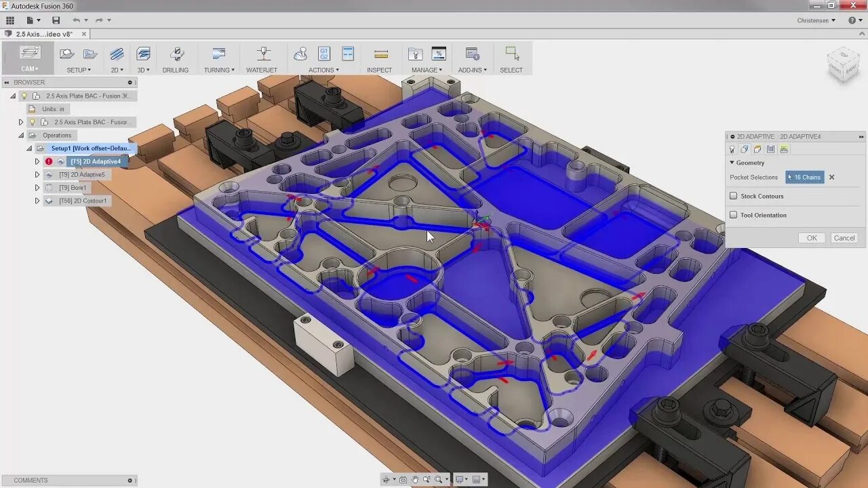Open the ADD-INS dropdown menu
868x488 pixels.
pos(473,70)
